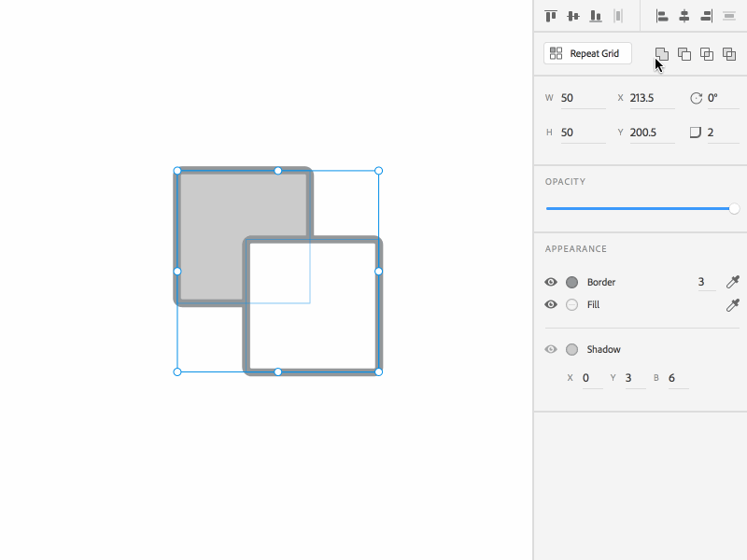This screenshot has width=747, height=560.
Task: Click the bottom-right selection handle
Action: (379, 371)
